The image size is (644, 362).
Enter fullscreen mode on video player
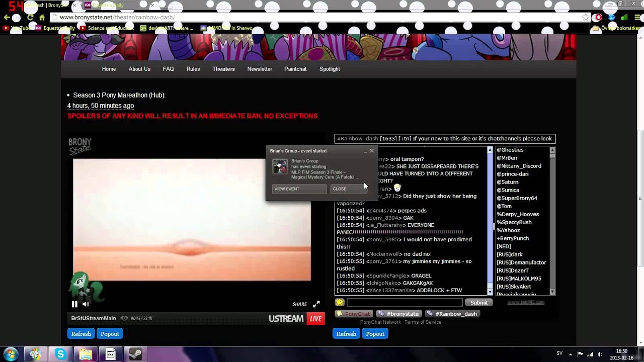(x=316, y=304)
